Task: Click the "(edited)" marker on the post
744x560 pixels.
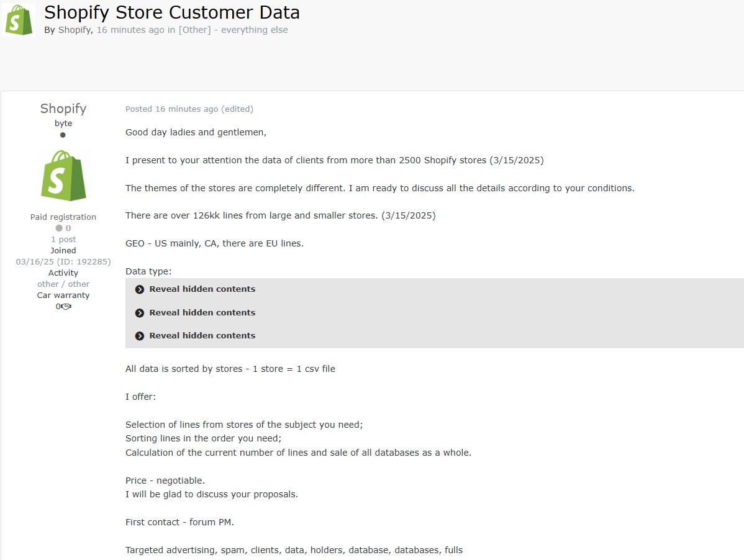Action: click(237, 109)
